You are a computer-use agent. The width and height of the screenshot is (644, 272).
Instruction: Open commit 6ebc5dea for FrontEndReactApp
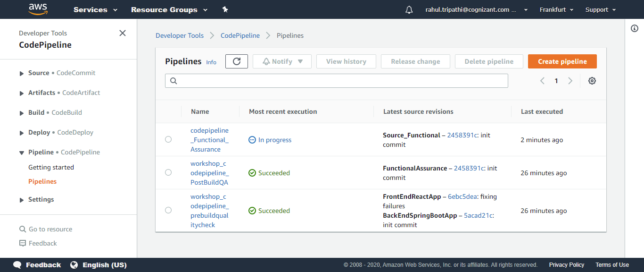pos(463,196)
